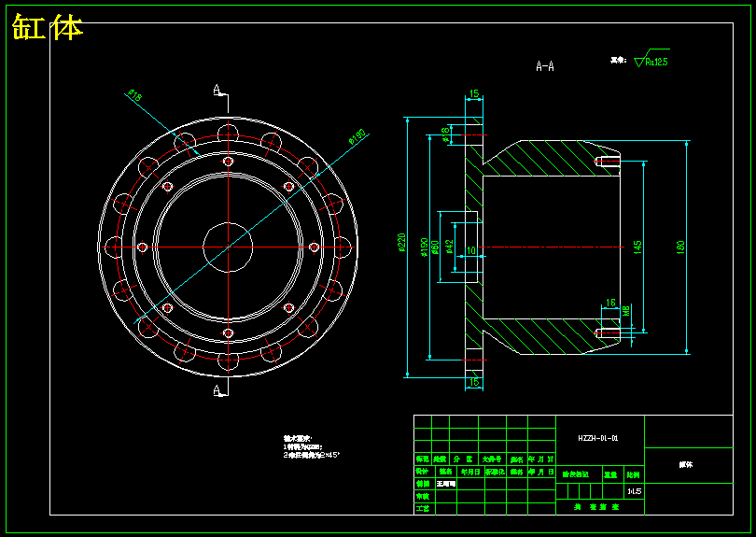Select the ø220 outer diameter dimension
The height and width of the screenshot is (537, 756).
click(401, 243)
